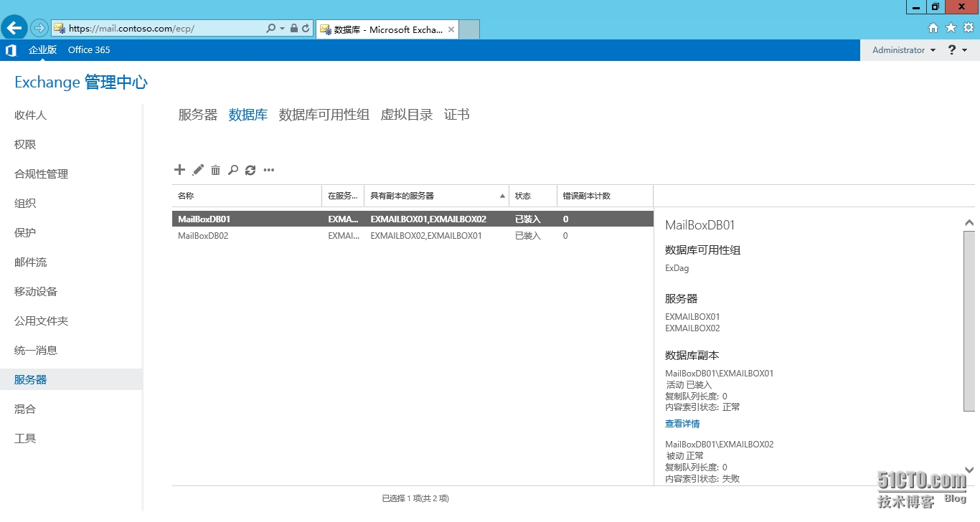Image resolution: width=980 pixels, height=522 pixels.
Task: Click the browser home icon
Action: tap(933, 27)
